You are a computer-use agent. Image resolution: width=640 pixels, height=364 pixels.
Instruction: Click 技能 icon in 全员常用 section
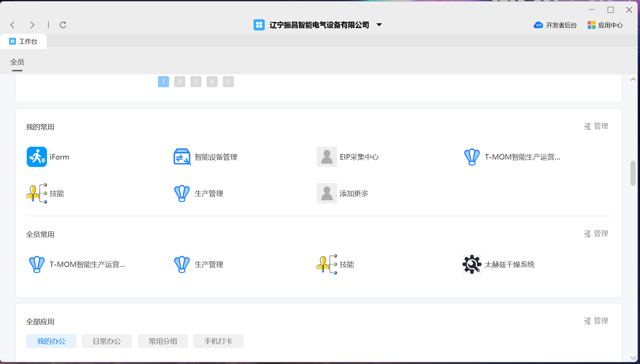(327, 264)
